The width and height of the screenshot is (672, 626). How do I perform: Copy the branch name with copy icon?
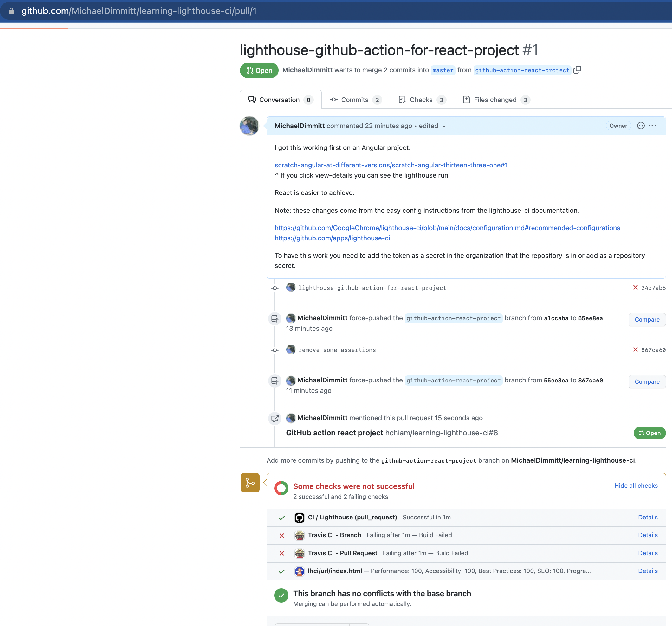pyautogui.click(x=577, y=70)
